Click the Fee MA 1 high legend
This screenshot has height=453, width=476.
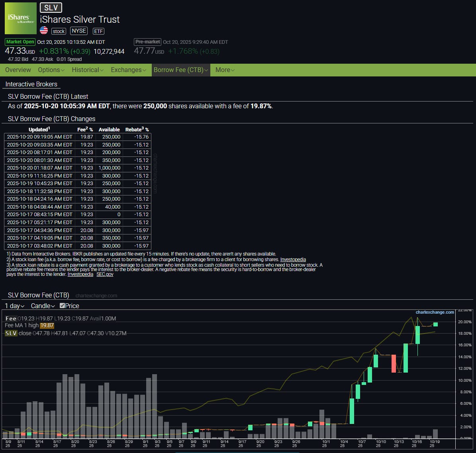click(x=29, y=325)
